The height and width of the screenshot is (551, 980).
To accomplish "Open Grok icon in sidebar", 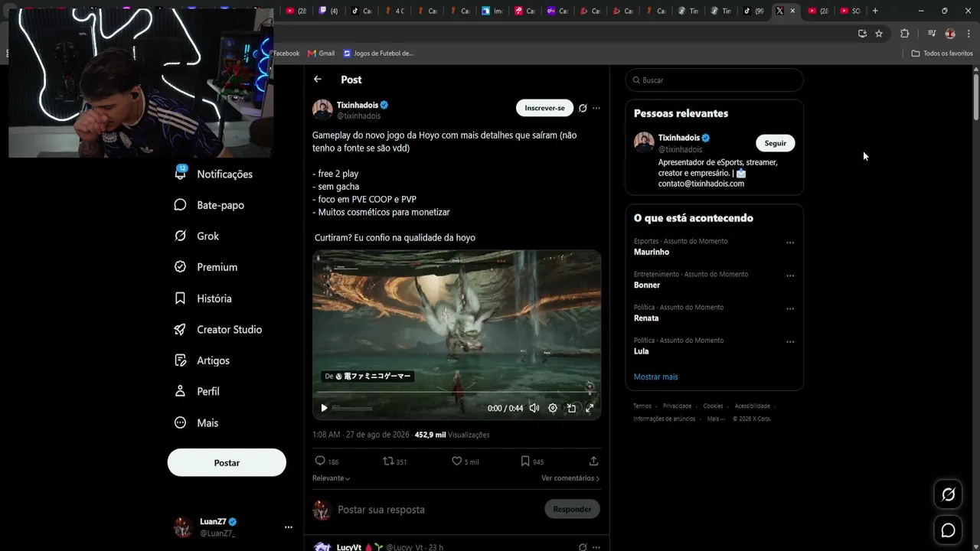I will pos(180,236).
